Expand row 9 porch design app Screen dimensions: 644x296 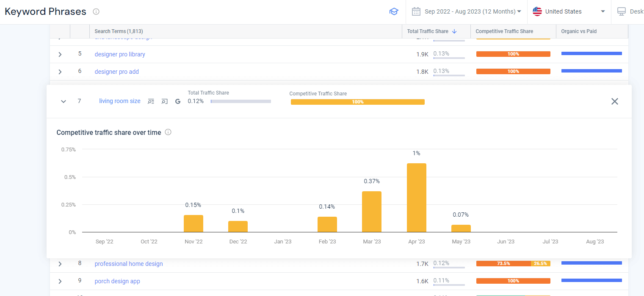[60, 281]
